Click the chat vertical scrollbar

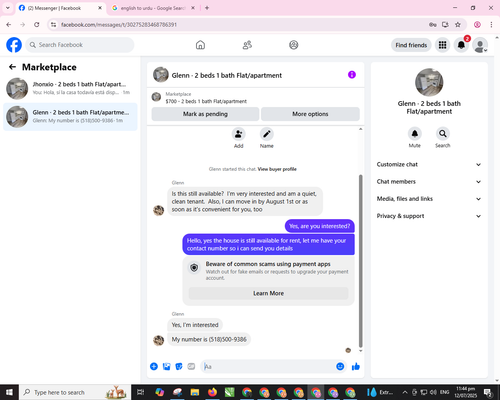tap(360, 261)
